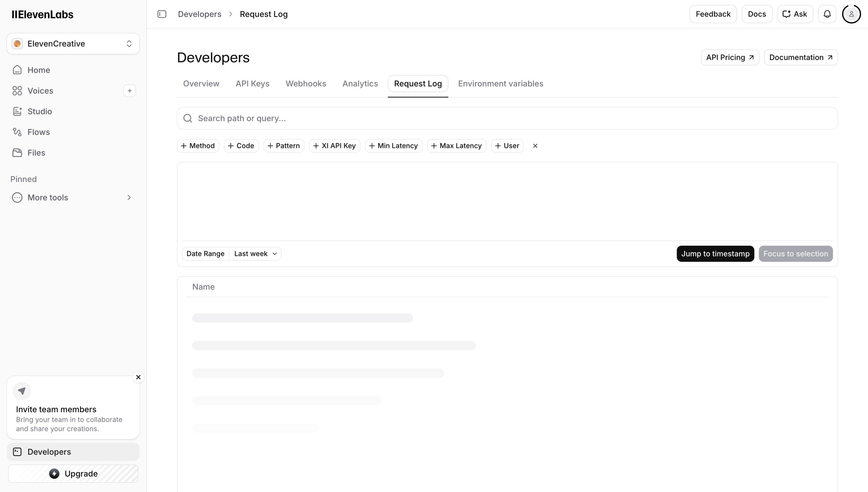
Task: Open the user profile avatar
Action: 851,14
